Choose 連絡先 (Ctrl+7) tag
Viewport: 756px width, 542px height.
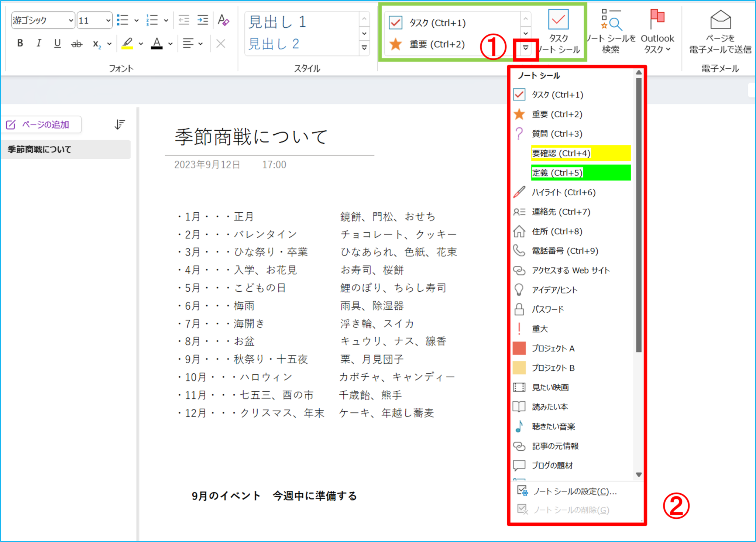pos(572,212)
